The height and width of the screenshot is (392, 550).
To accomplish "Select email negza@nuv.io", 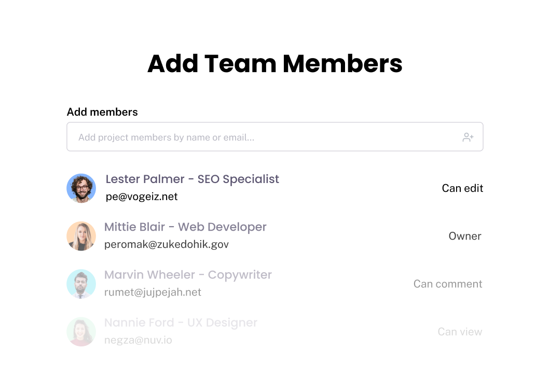I will point(138,340).
